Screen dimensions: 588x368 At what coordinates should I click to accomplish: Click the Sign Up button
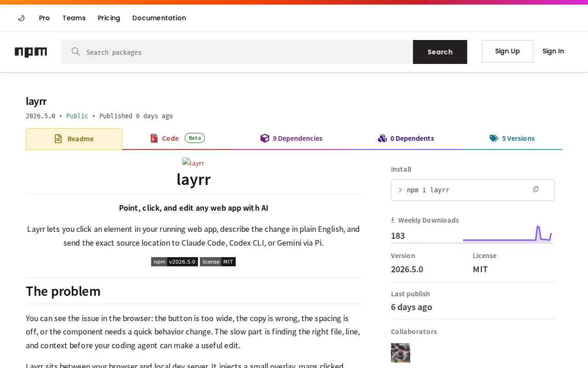(508, 51)
